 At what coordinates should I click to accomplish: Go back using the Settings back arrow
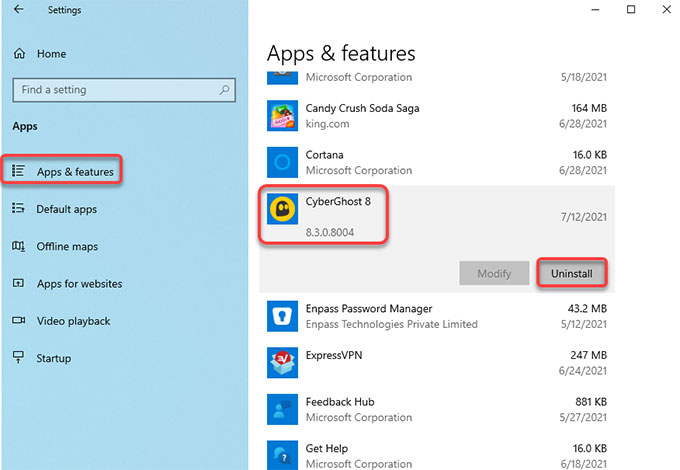[18, 9]
